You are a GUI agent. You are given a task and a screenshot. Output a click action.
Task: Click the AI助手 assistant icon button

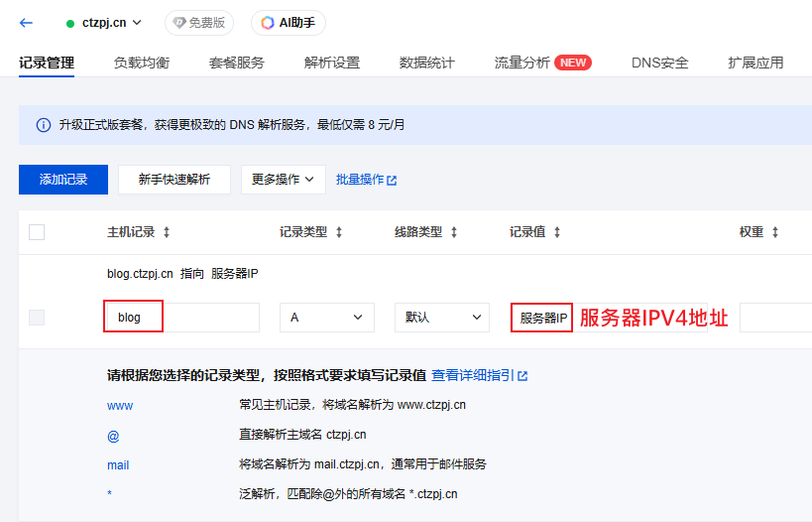coord(288,23)
